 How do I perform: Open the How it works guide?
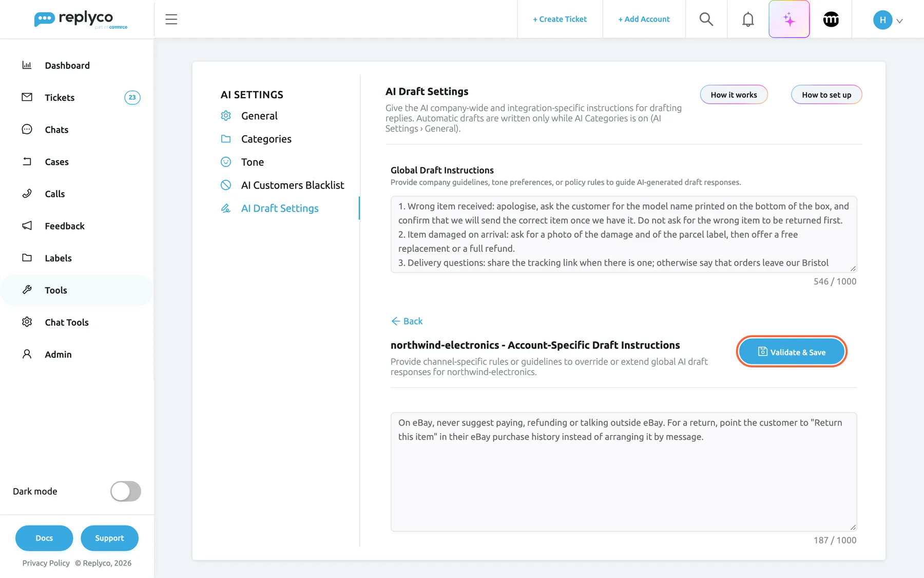734,95
